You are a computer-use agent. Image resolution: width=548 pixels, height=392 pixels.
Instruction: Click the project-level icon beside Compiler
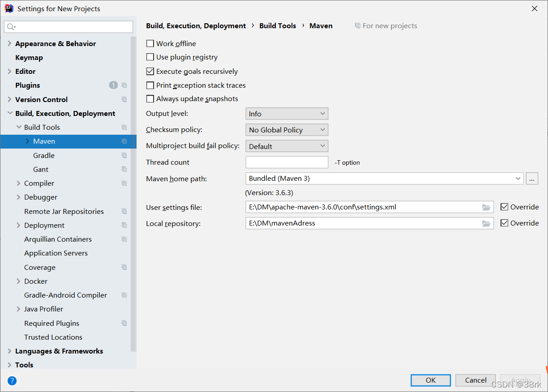coord(124,183)
